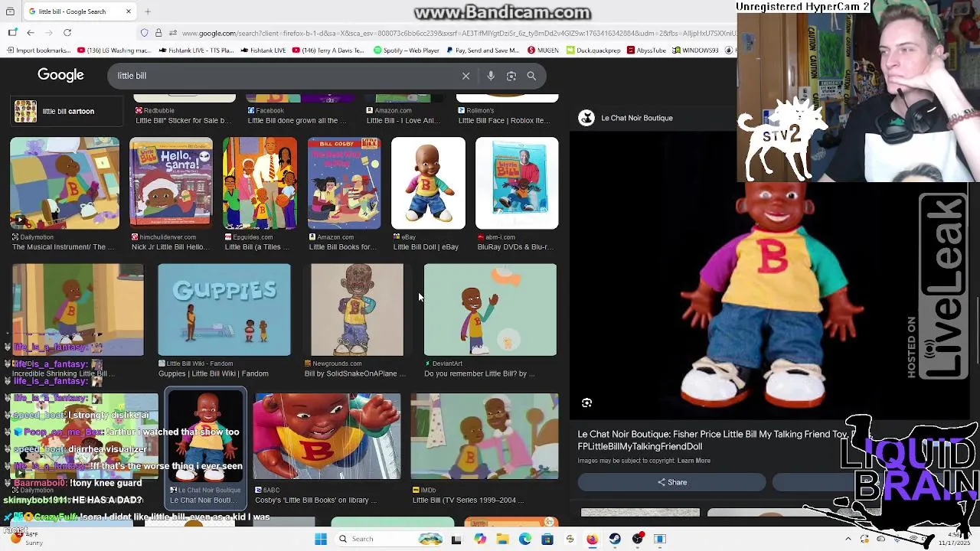Open the Spotify Web Player bookmark
980x551 pixels.
tap(407, 51)
